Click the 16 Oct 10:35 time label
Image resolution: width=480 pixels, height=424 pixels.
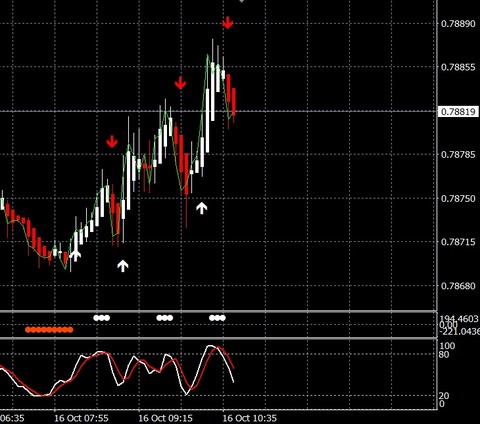(250, 418)
